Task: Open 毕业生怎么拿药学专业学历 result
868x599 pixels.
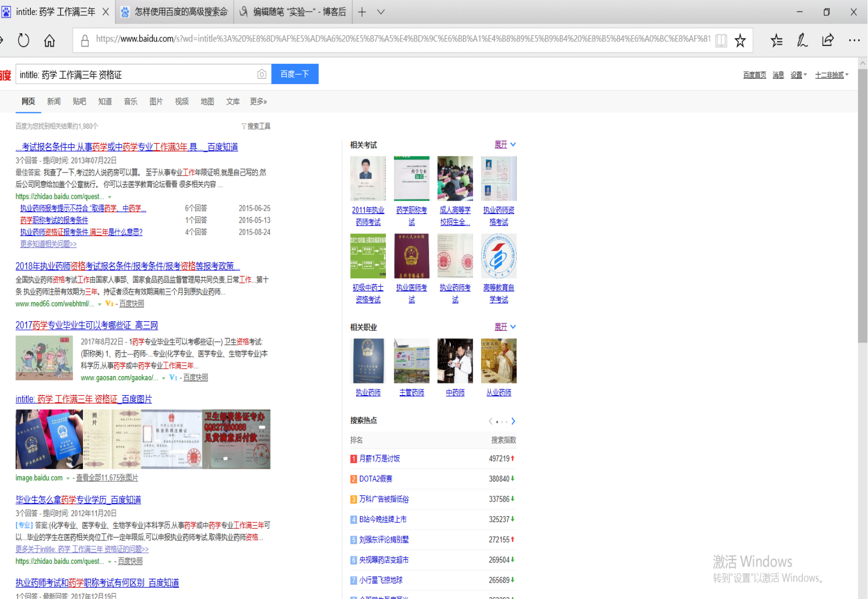Action: coord(78,500)
